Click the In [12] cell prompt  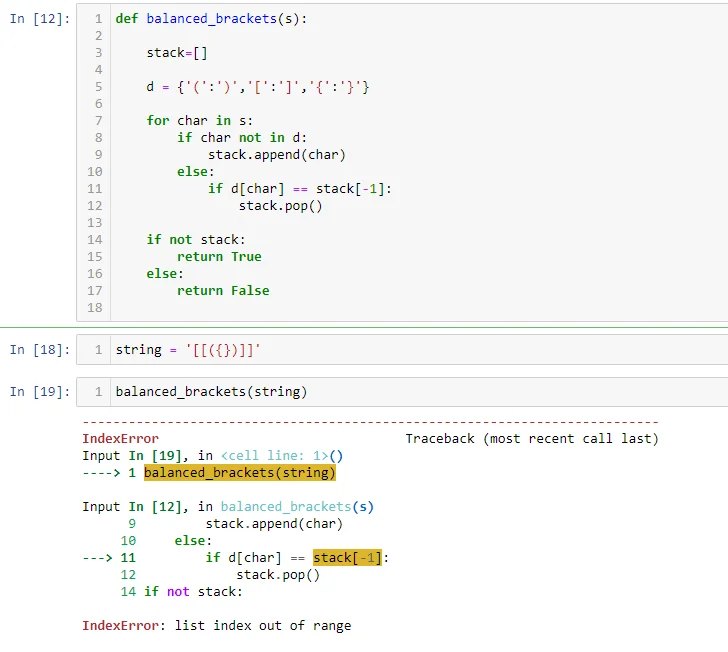39,19
